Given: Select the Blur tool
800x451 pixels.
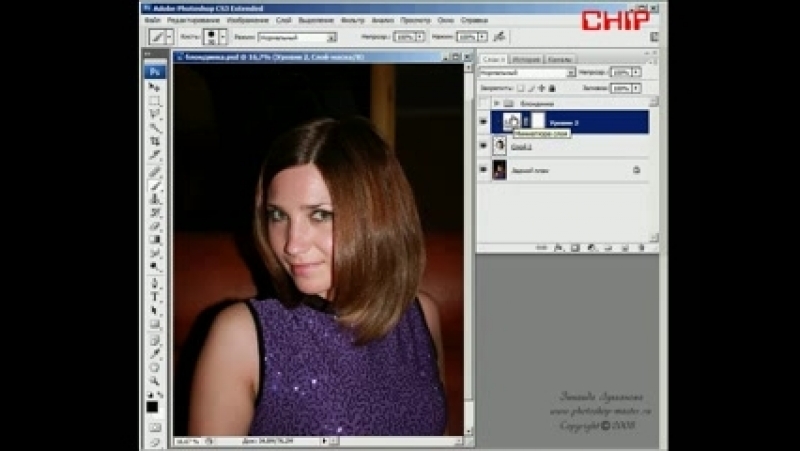Looking at the screenshot, I should [155, 253].
